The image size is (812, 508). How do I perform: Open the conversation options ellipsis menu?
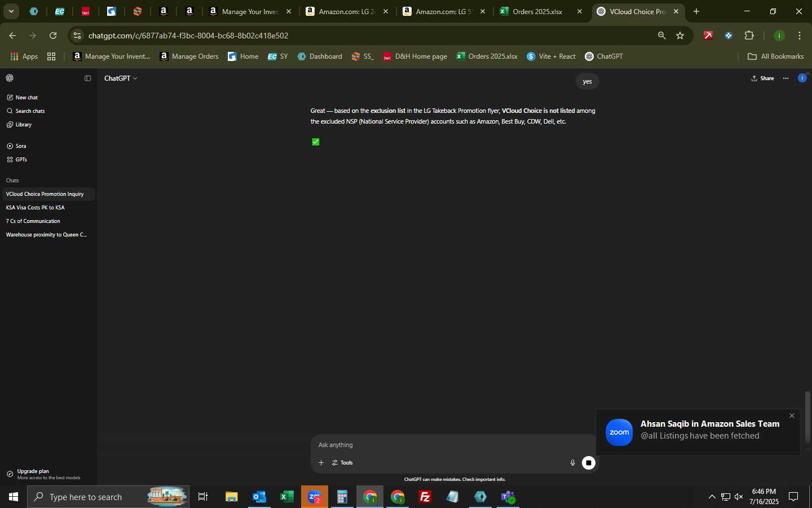point(786,78)
